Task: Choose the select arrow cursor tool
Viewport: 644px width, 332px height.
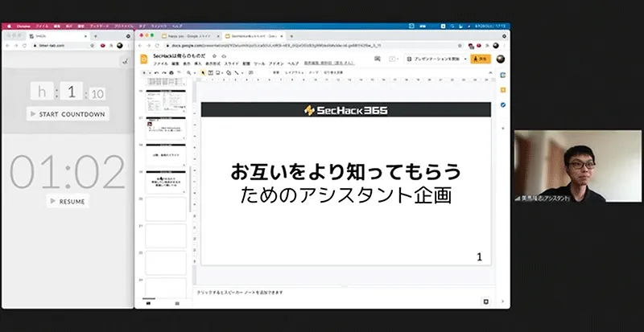Action: 203,72
